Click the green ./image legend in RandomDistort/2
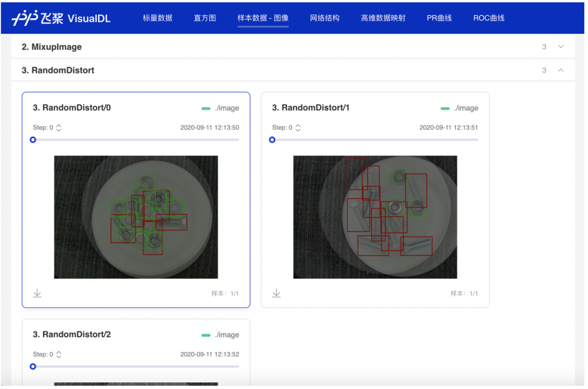 (220, 335)
